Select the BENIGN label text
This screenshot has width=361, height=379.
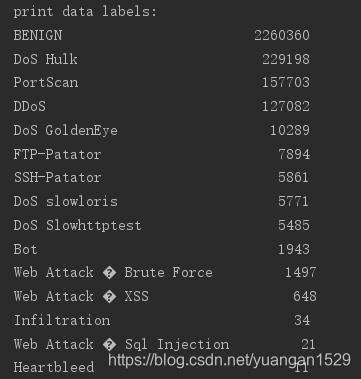pyautogui.click(x=38, y=35)
